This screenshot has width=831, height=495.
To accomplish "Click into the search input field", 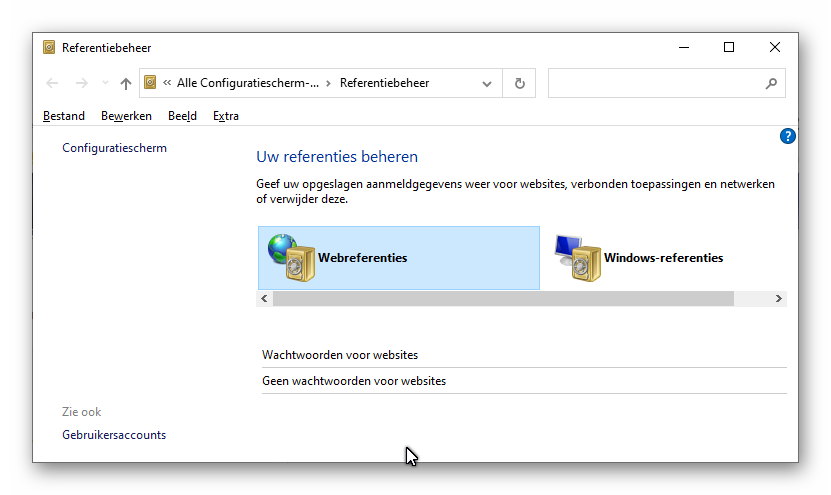I will [x=655, y=83].
